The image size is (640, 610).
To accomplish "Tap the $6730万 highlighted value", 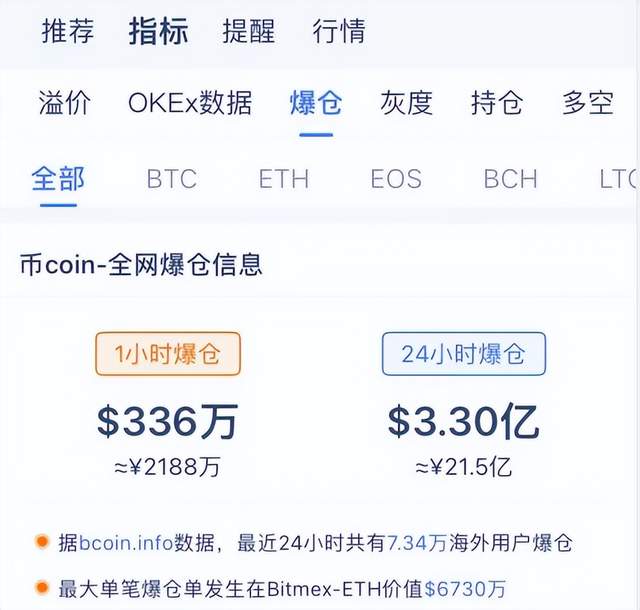I will (x=465, y=589).
